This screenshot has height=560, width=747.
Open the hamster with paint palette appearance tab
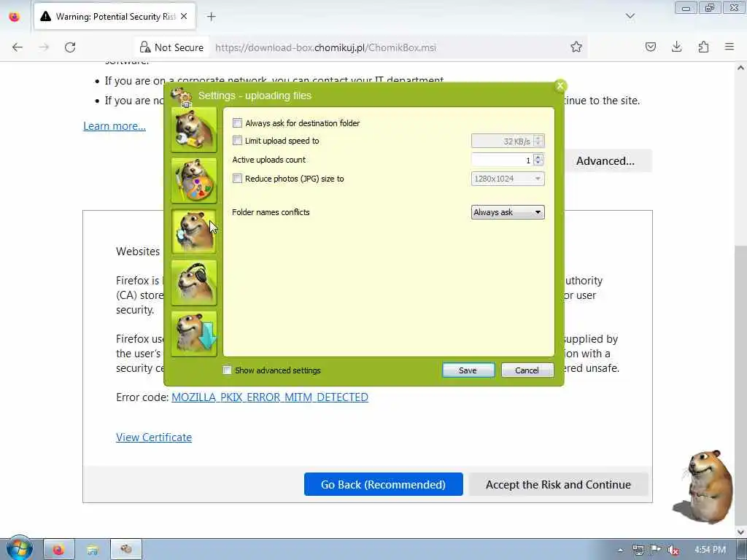tap(194, 181)
